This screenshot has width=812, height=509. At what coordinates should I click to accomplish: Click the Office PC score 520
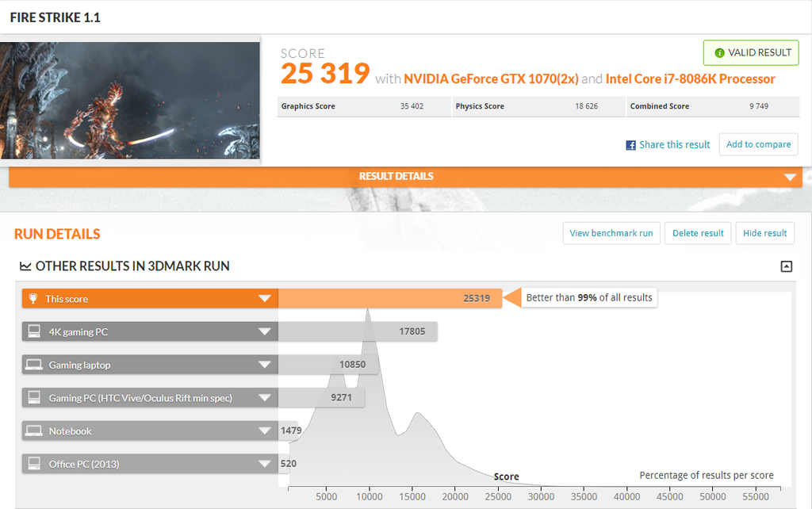click(x=289, y=464)
